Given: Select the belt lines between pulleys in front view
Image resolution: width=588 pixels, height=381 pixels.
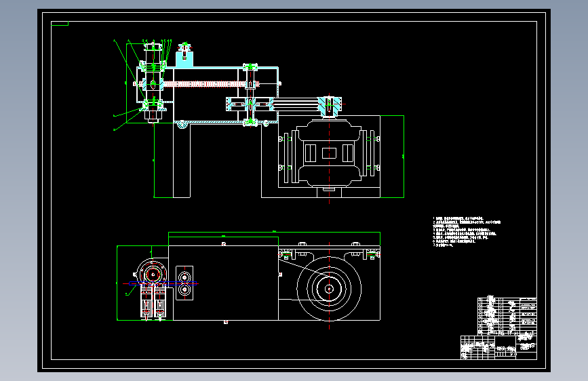Looking at the screenshot, I should coord(295,104).
